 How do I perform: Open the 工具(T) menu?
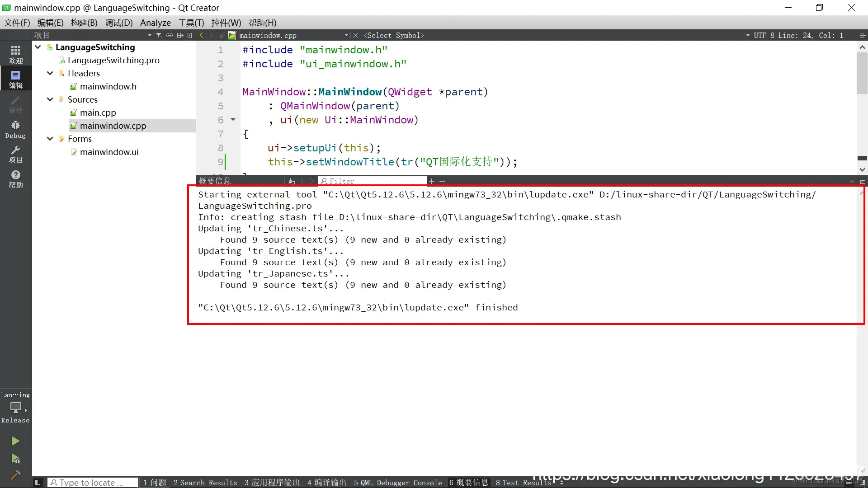pyautogui.click(x=191, y=23)
